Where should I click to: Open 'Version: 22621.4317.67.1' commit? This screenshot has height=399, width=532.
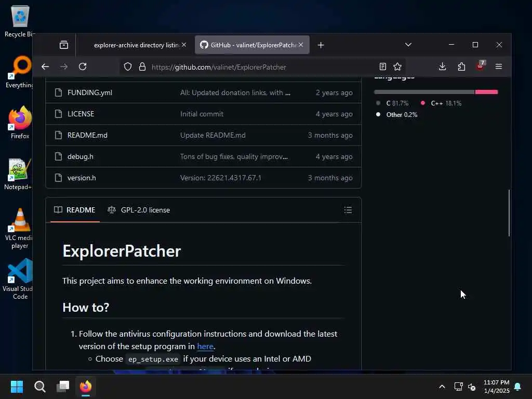tap(220, 178)
